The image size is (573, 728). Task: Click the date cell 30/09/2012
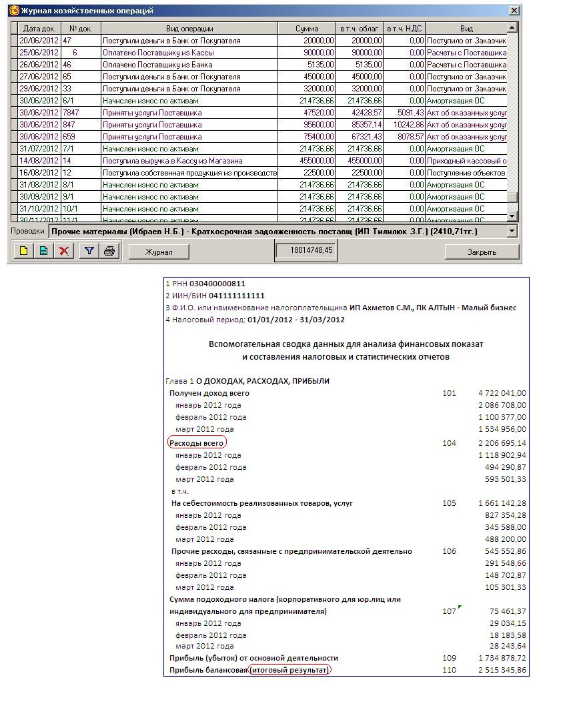click(x=39, y=197)
